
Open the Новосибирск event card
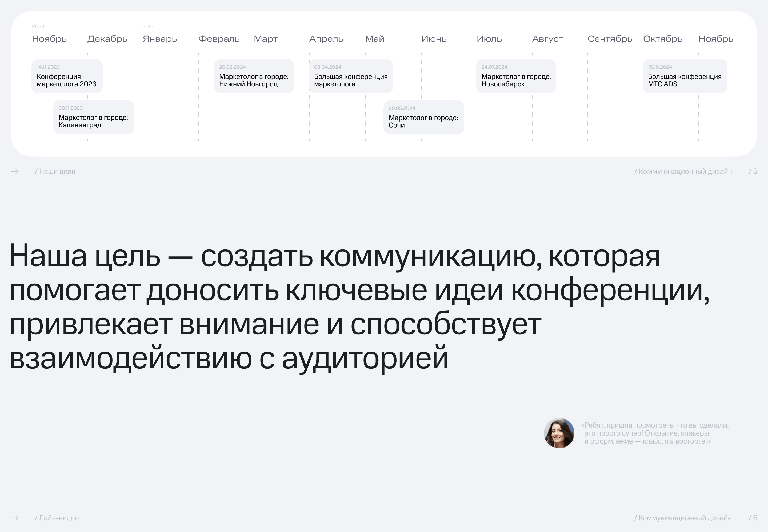(516, 76)
